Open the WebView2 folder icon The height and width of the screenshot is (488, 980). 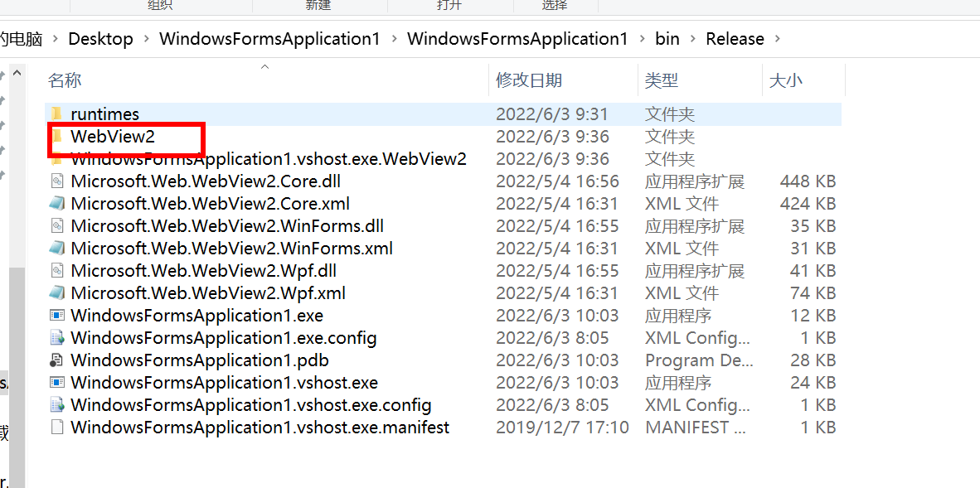coord(57,136)
